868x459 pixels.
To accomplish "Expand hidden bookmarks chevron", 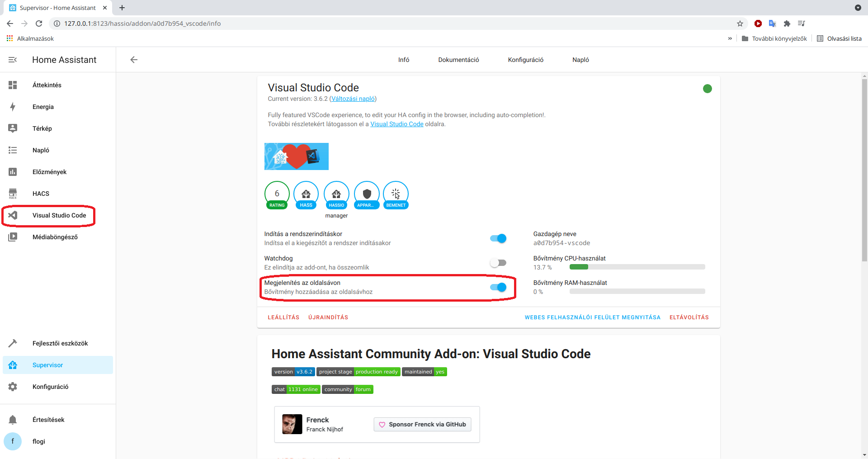I will coord(730,38).
